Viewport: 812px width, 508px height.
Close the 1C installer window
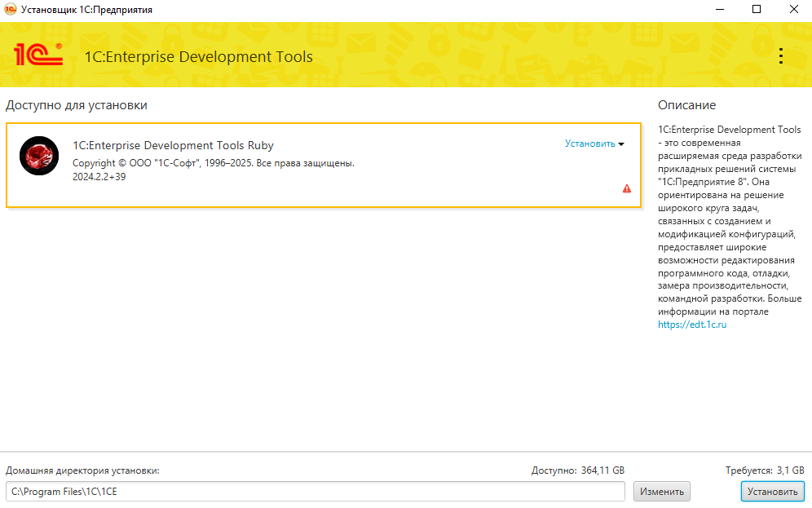coord(793,10)
